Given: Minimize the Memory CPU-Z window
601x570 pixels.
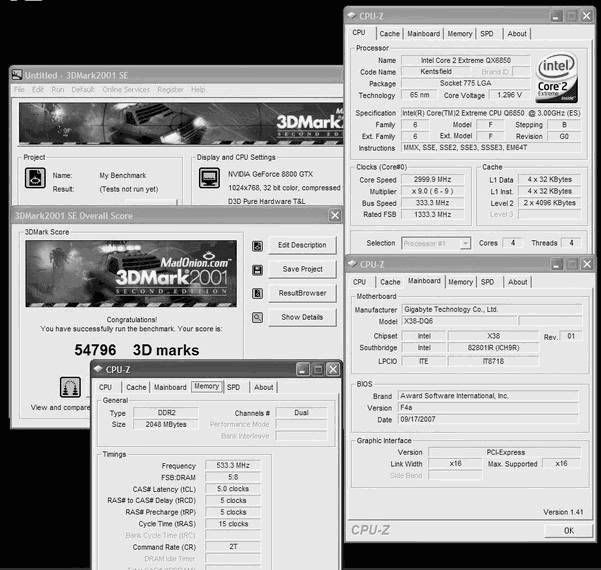Looking at the screenshot, I should [x=302, y=370].
